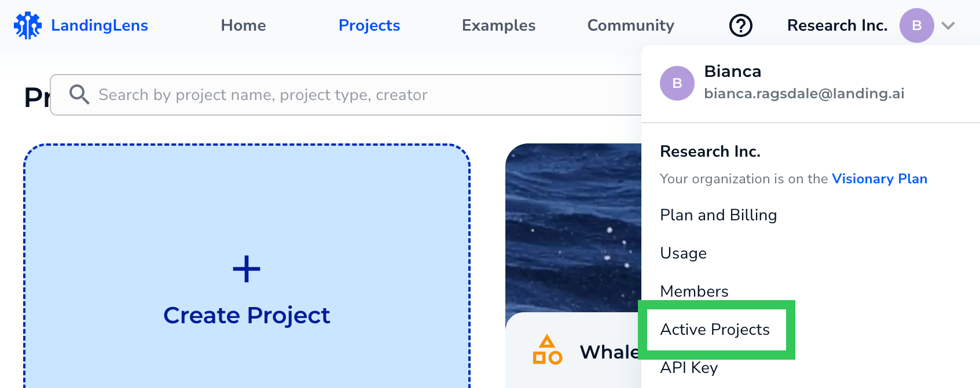Screen dimensions: 980x388
Task: Click Bianca's avatar in dropdown panel
Action: [x=677, y=83]
